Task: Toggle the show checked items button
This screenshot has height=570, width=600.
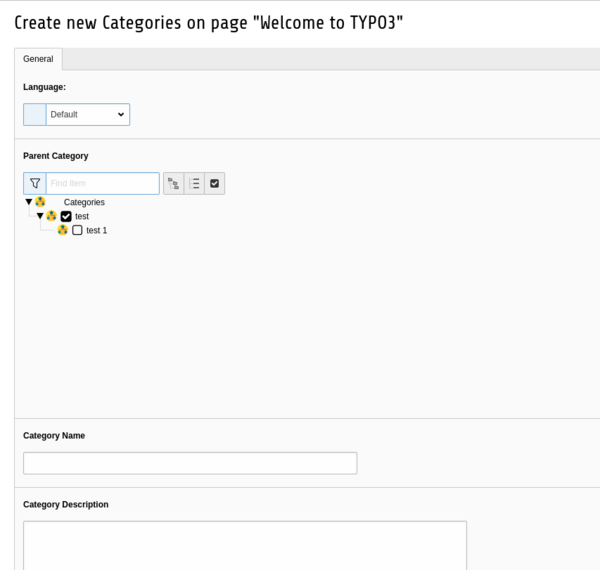Action: [x=214, y=184]
